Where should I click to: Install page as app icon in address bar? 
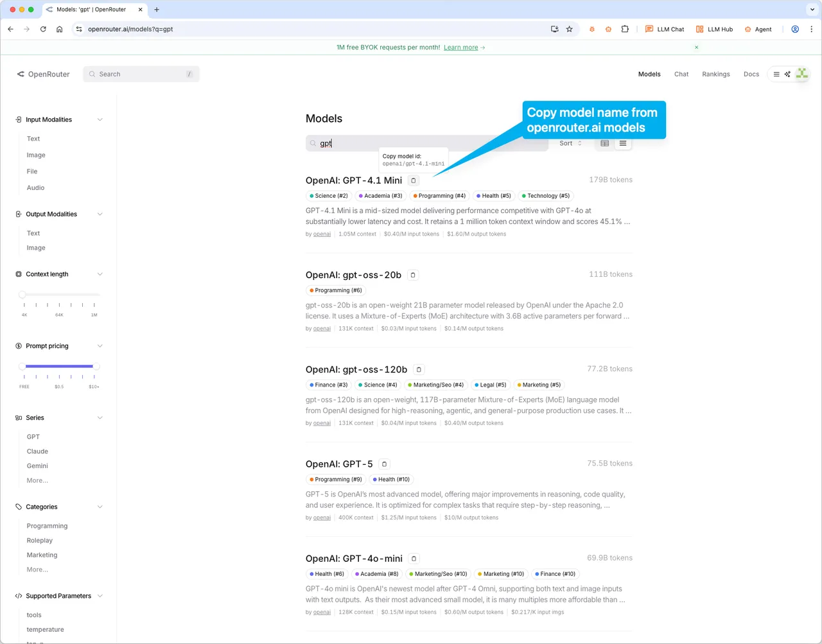[x=555, y=29]
